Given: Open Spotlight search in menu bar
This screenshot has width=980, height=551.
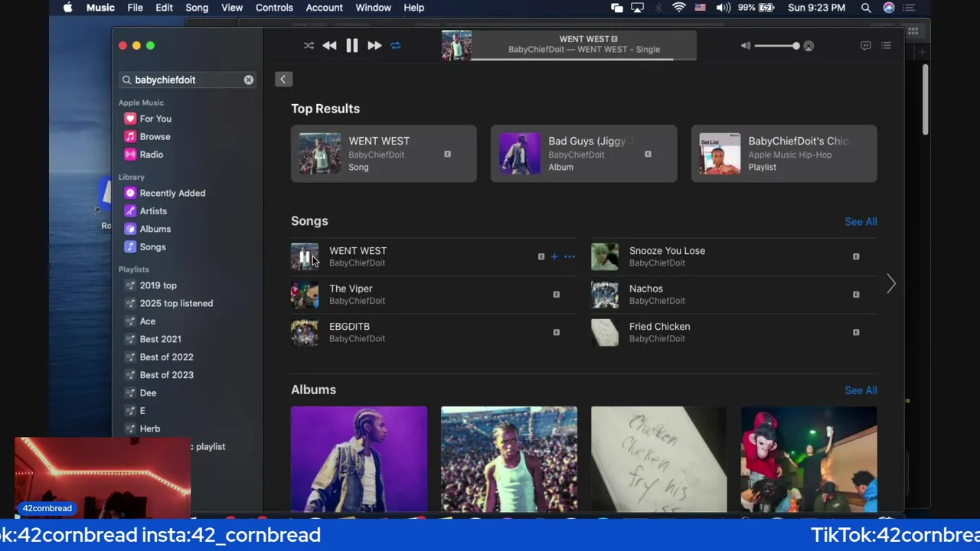Looking at the screenshot, I should tap(866, 8).
